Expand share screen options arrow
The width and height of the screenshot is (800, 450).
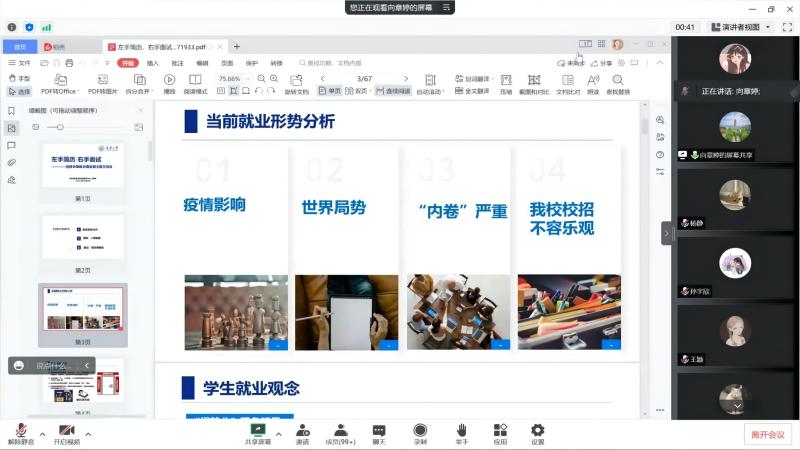coord(279,434)
